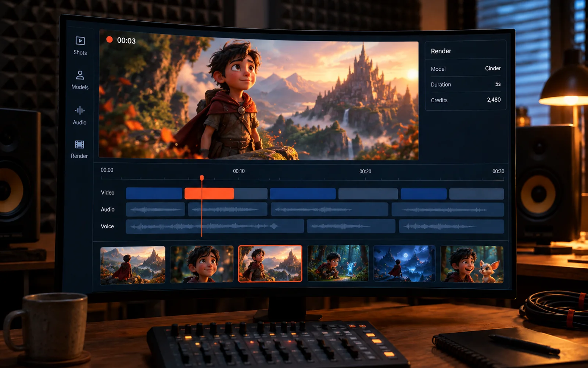The image size is (588, 368).
Task: Click the 2,480 Credits value
Action: coord(494,100)
